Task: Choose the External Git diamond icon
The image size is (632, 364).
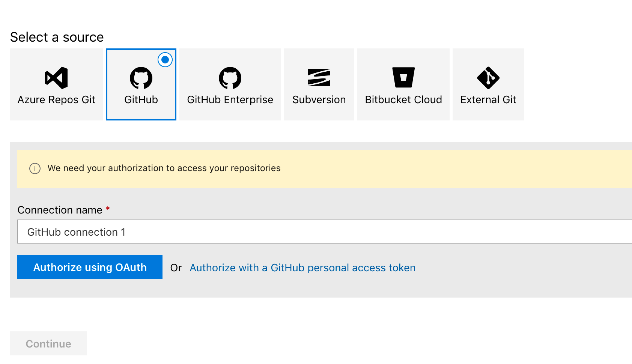Action: [x=488, y=78]
